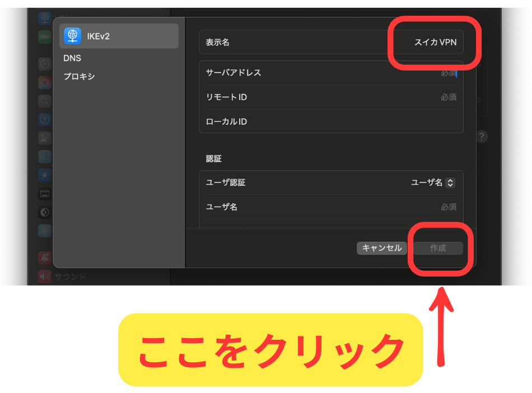Open Accessibility settings from the sidebar icon
This screenshot has height=393, width=532.
tap(45, 120)
